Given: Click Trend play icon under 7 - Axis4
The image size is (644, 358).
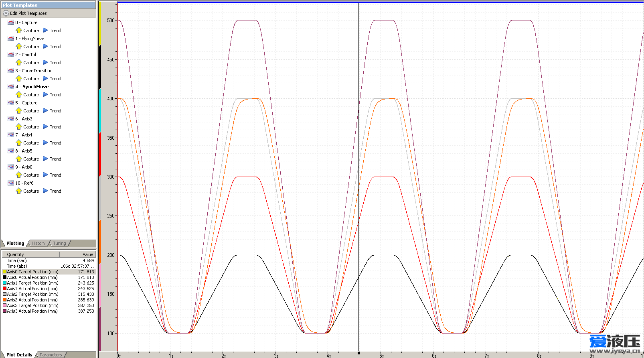Looking at the screenshot, I should [x=45, y=143].
